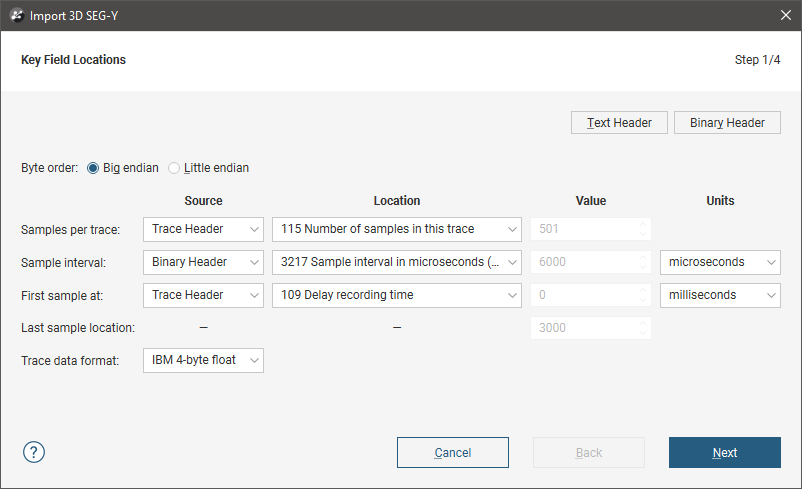Viewport: 802px width, 489px height.
Task: Select Big endian byte order
Action: coord(94,168)
